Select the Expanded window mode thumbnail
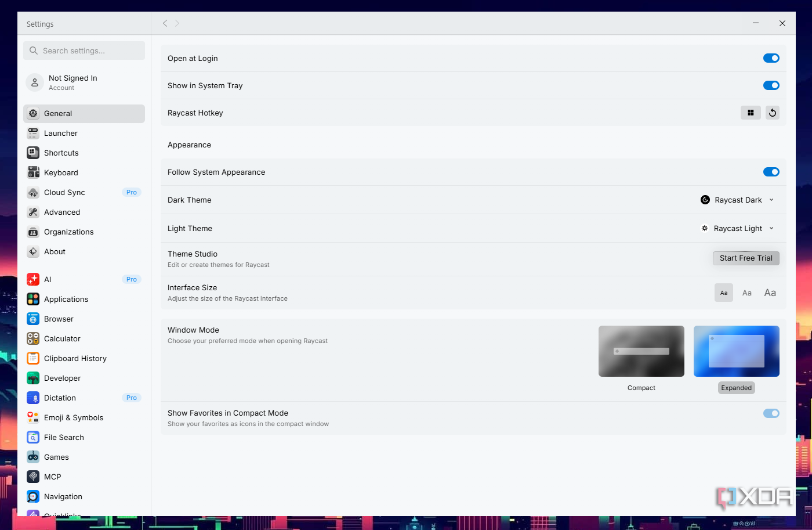 (x=737, y=351)
